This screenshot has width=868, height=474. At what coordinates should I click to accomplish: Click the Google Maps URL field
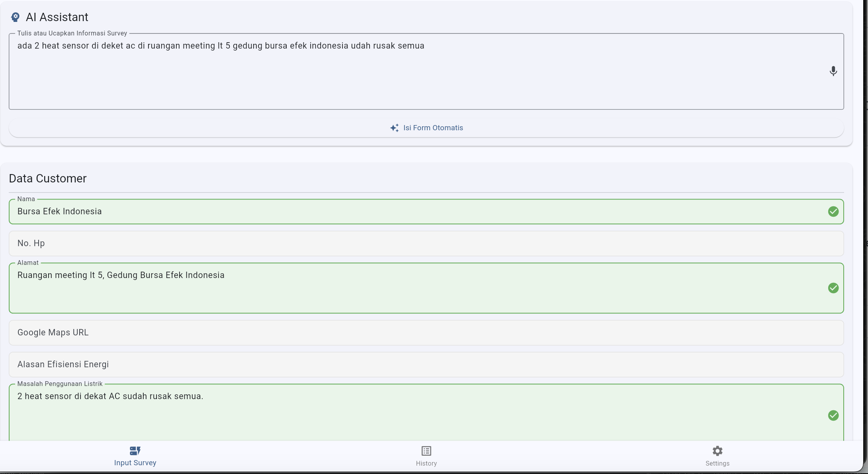click(x=426, y=333)
